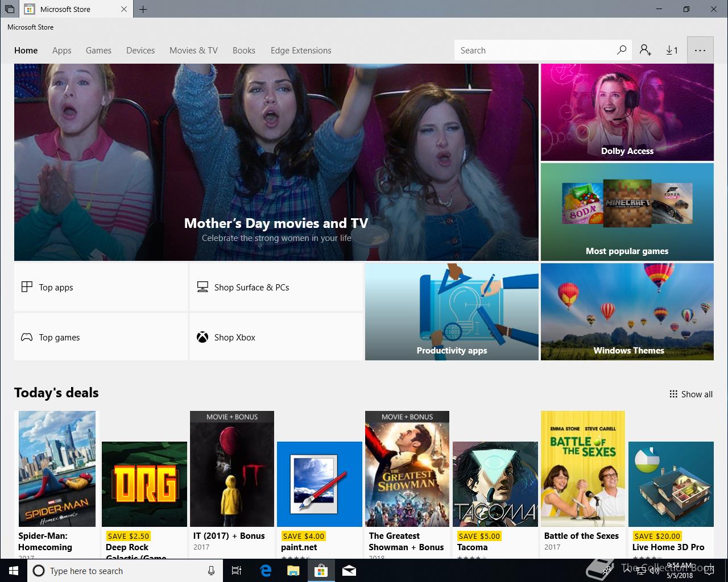This screenshot has height=582, width=728.
Task: Open the Top games link
Action: 101,337
